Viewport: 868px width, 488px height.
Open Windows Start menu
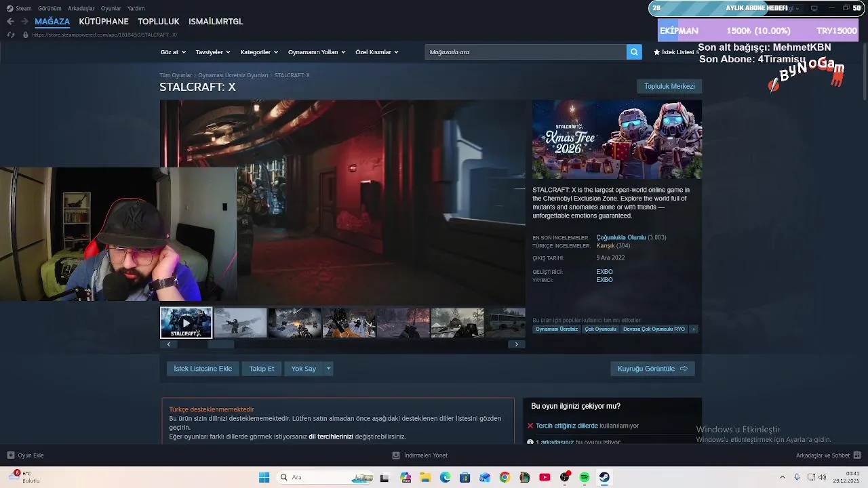point(264,477)
